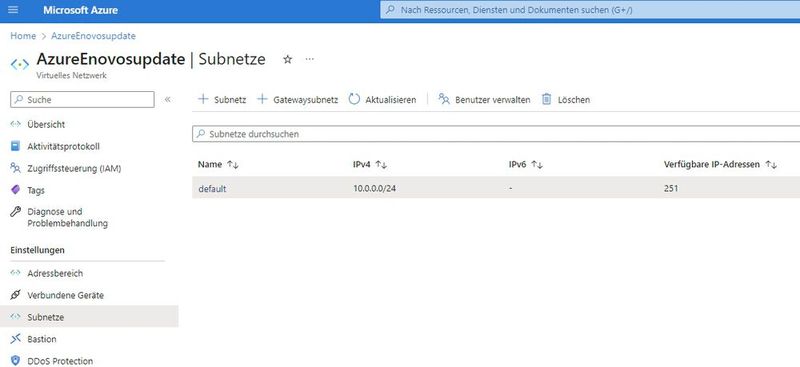Viewport: 800px width, 367px height.
Task: Click the plus icon before Subnetz
Action: [203, 99]
